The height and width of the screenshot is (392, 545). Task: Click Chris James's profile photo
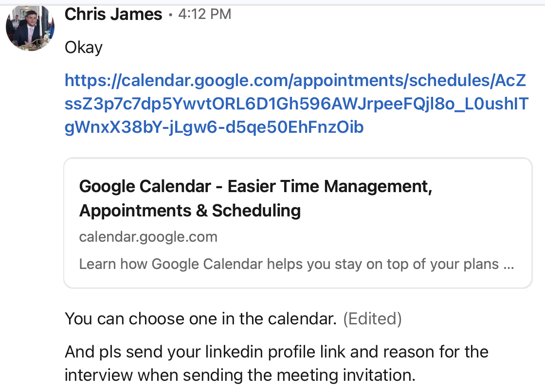pyautogui.click(x=30, y=28)
